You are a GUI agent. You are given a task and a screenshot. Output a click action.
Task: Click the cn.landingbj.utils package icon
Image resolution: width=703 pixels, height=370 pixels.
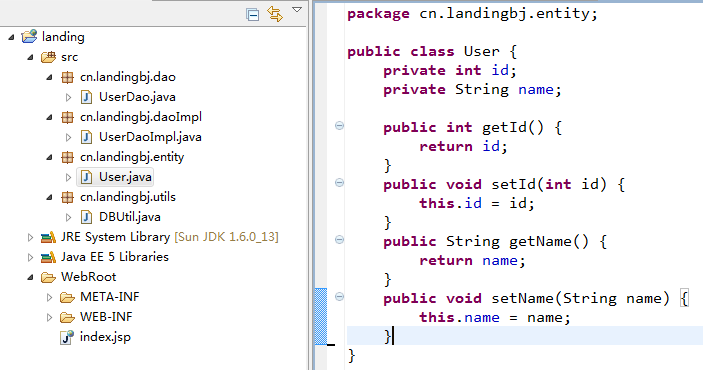(67, 197)
